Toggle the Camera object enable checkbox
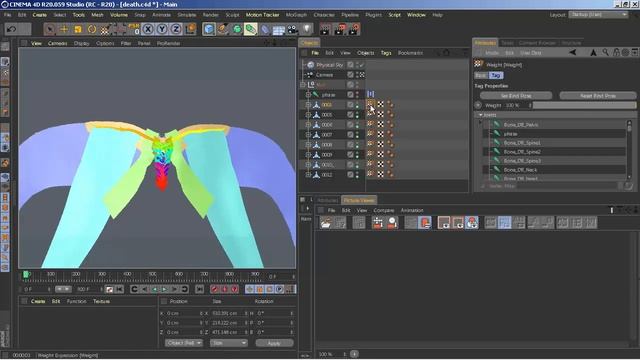The height and width of the screenshot is (360, 640). [350, 75]
